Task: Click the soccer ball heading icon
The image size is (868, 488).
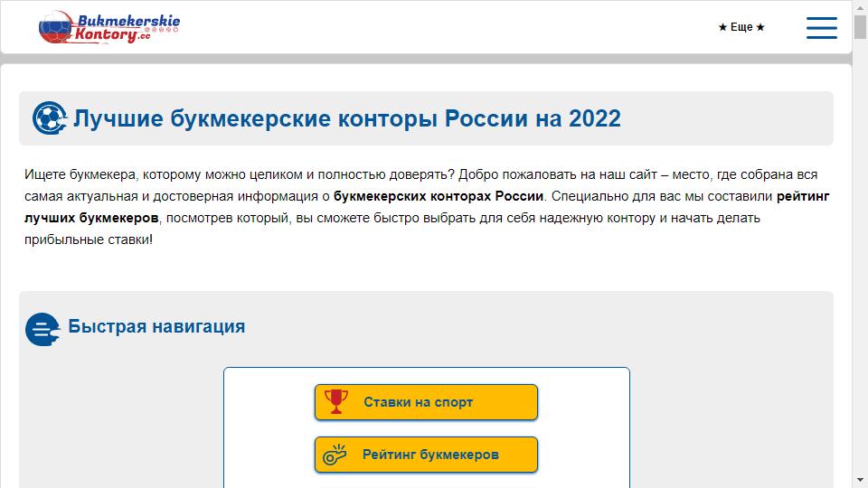Action: point(49,118)
